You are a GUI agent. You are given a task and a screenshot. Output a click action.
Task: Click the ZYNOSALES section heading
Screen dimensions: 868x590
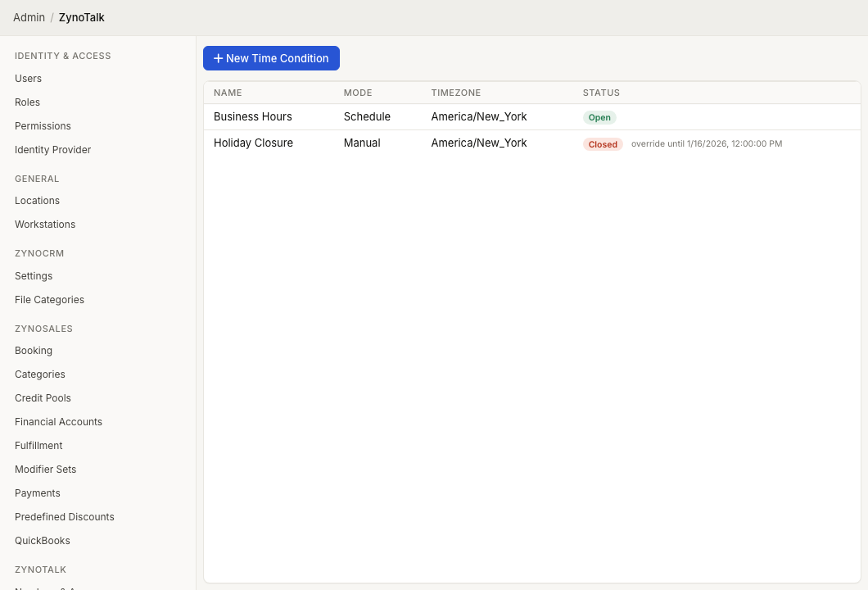[x=43, y=329]
